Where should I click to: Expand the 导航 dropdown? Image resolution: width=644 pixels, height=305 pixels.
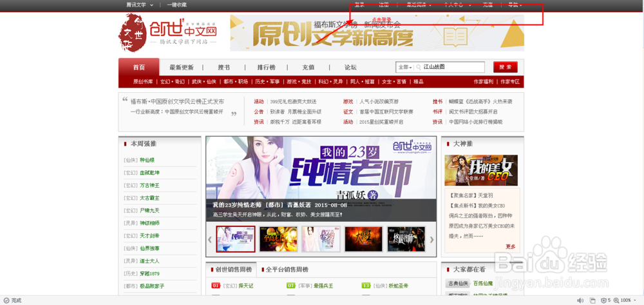[x=521, y=5]
